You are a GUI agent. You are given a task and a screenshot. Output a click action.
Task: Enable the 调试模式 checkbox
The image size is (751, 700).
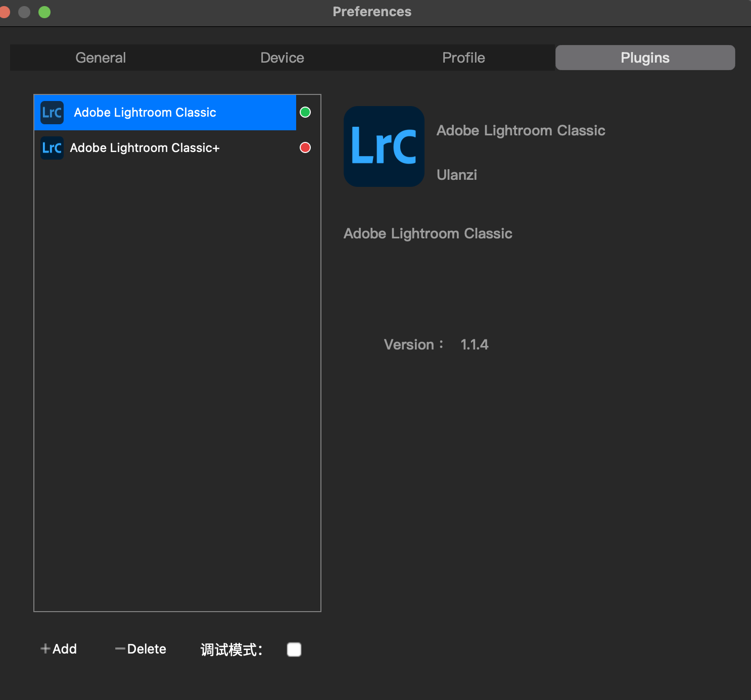(294, 649)
